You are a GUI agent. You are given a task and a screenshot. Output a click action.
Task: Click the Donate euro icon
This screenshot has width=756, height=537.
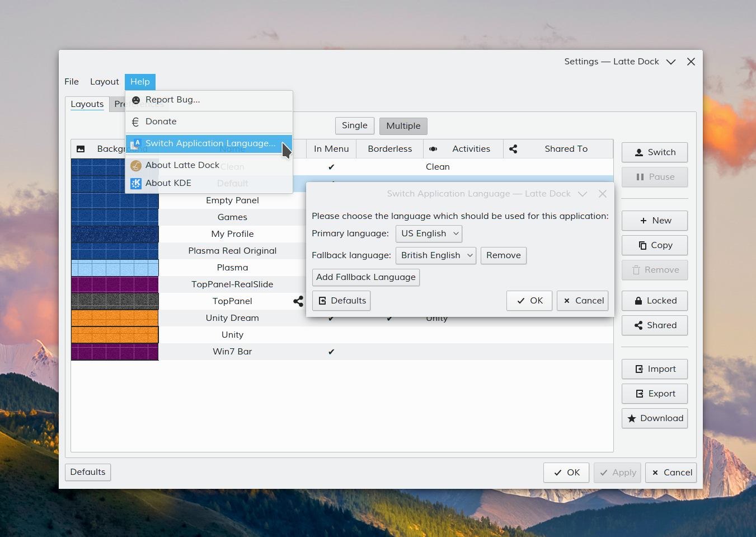pyautogui.click(x=135, y=122)
